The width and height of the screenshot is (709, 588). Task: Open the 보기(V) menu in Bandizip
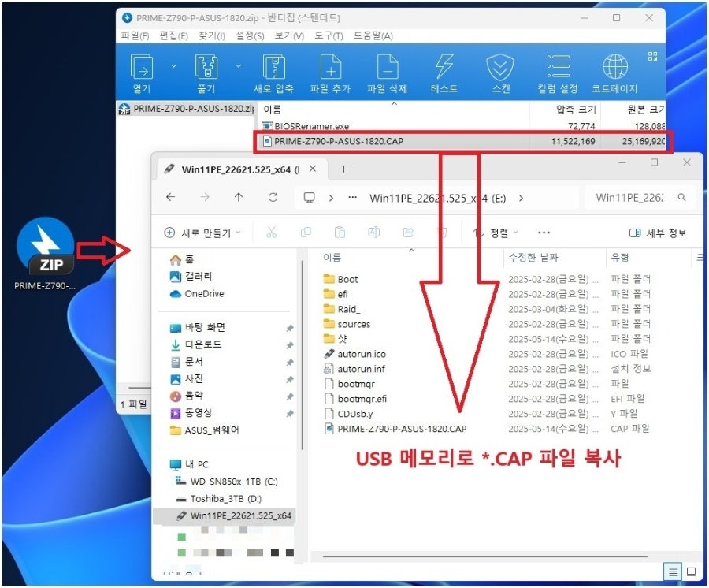[x=289, y=35]
